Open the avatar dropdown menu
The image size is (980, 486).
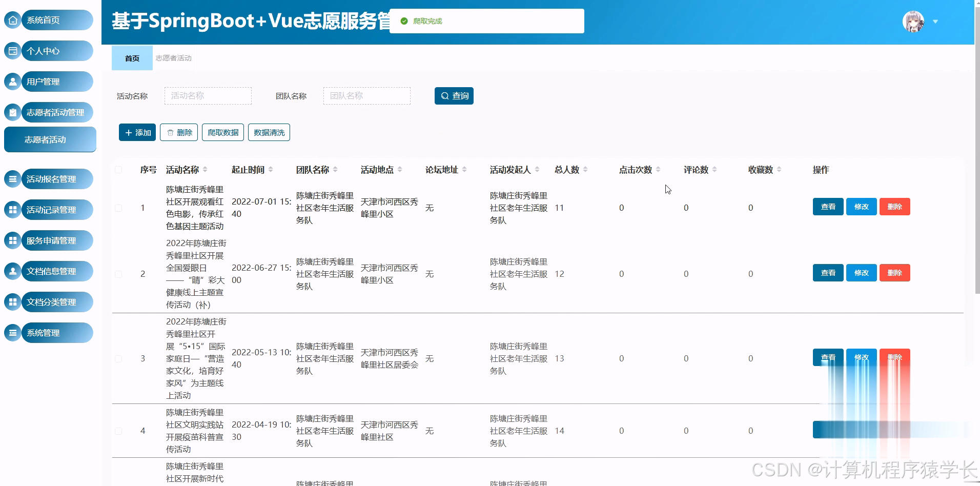(x=936, y=22)
